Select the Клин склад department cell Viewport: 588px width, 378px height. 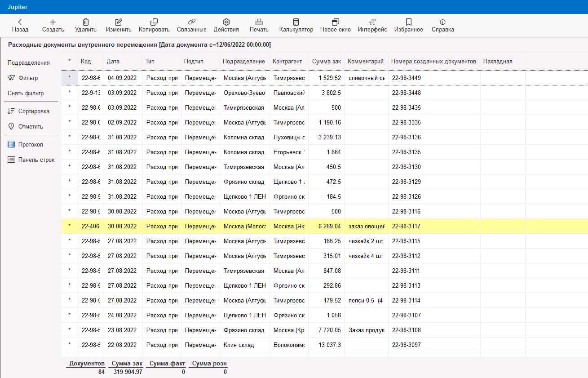pos(245,345)
